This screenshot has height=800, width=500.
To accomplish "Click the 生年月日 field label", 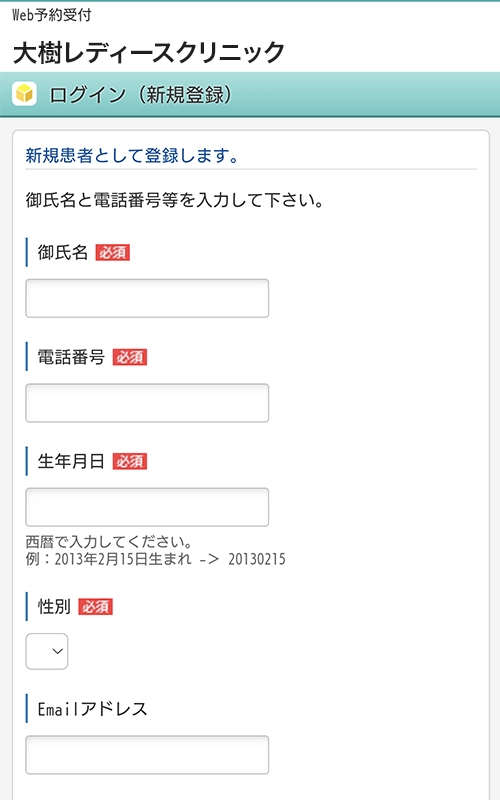I will 71,461.
